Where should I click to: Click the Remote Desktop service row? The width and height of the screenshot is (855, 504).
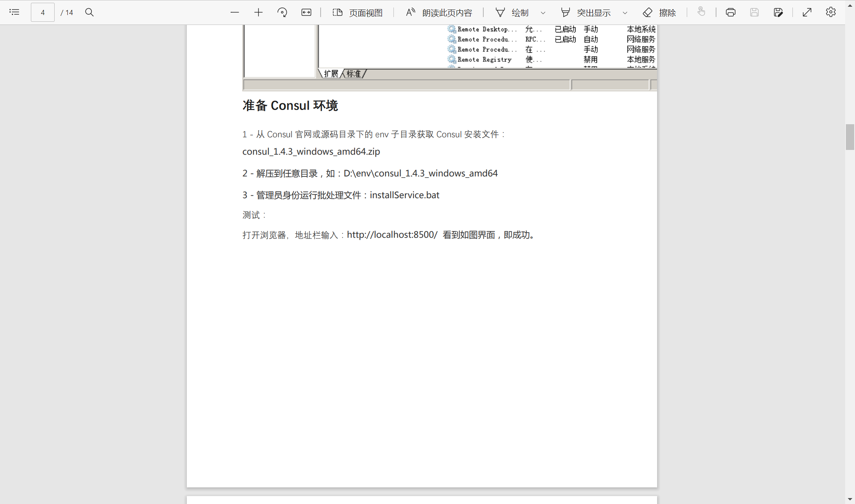551,29
